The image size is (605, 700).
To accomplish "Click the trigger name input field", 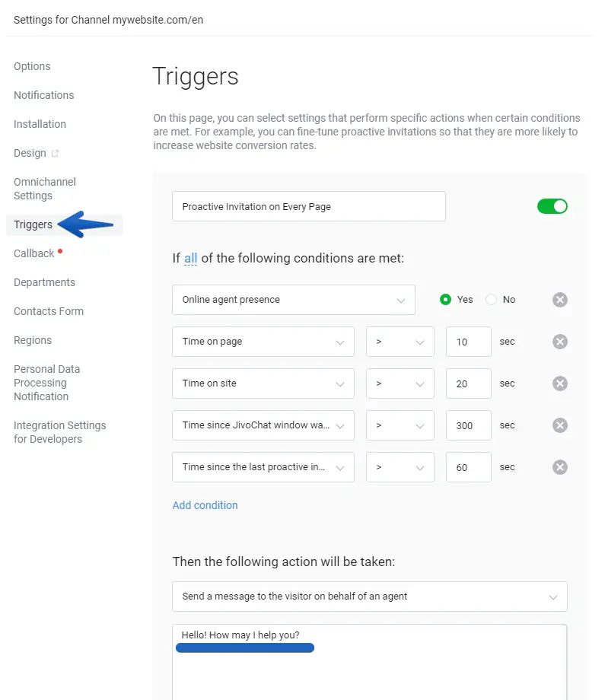I will 308,206.
